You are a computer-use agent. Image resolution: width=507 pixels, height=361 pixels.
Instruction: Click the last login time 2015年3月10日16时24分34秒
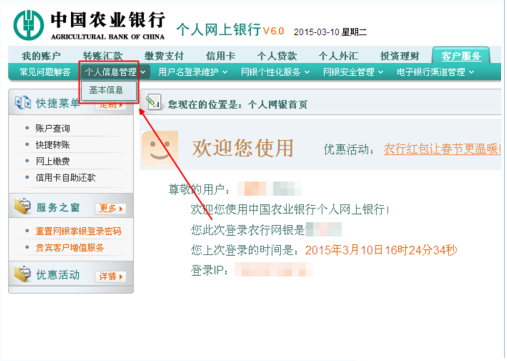[x=381, y=250]
